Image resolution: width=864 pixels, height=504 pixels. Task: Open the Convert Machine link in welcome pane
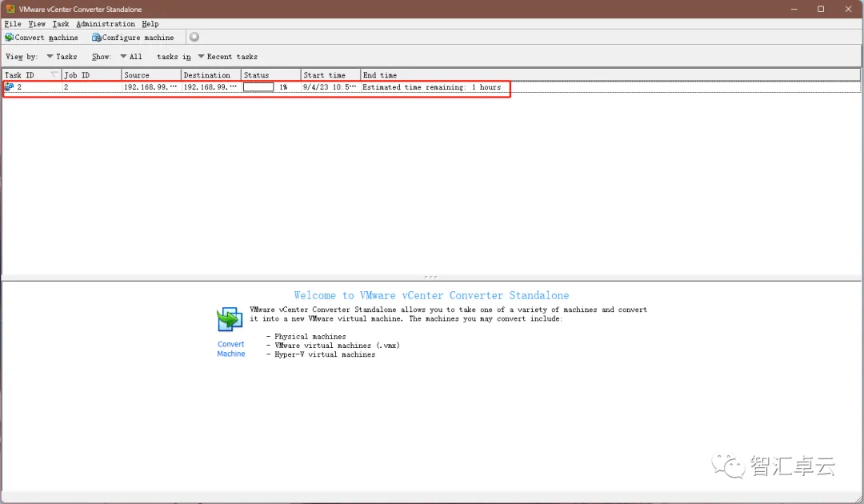pos(231,349)
